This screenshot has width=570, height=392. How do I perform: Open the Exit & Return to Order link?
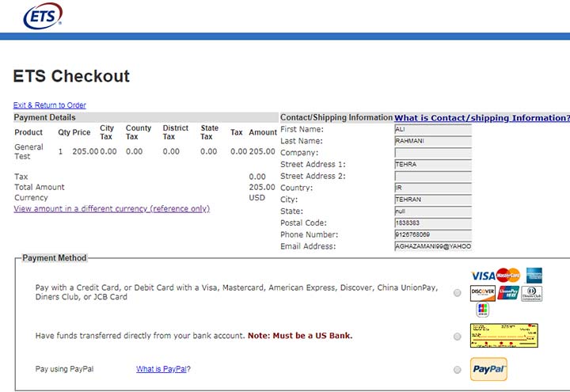point(49,105)
